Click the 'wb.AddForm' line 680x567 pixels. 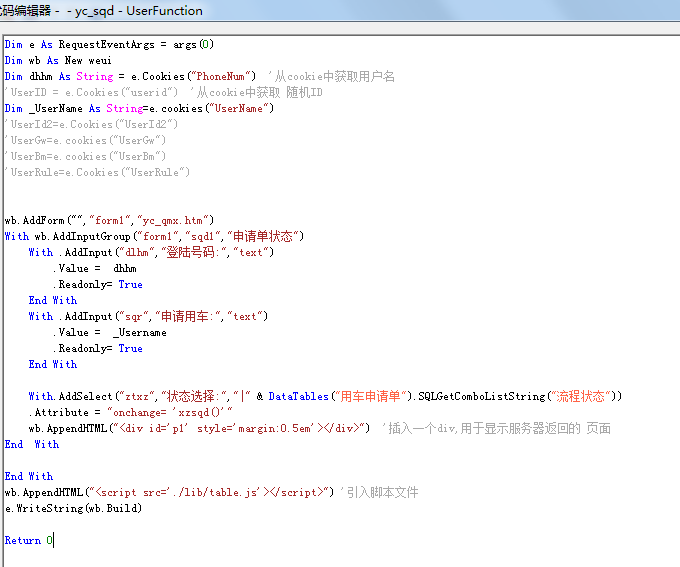[x=109, y=220]
